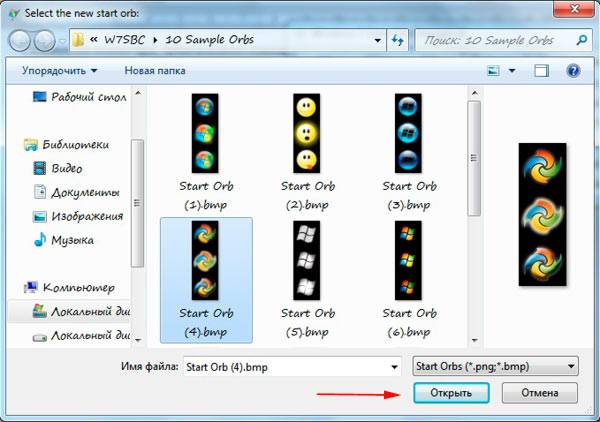Expand the address bar path dropdown
The height and width of the screenshot is (422, 600).
point(377,40)
